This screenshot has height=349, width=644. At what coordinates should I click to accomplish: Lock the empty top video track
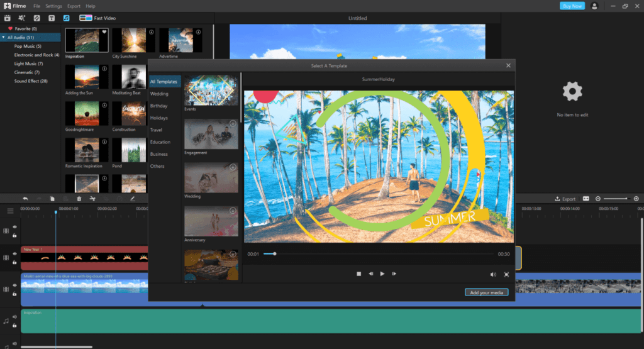click(x=15, y=235)
